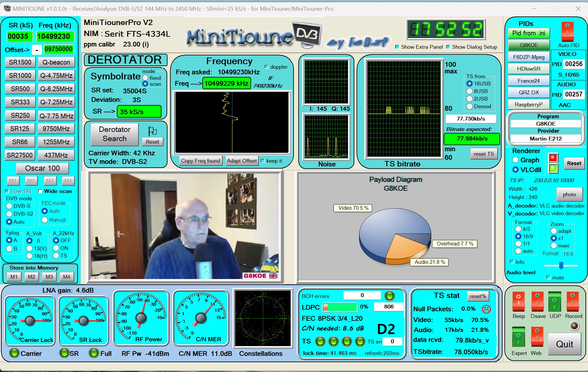
Task: Select fixed symbolrate mode
Action: coord(145,77)
